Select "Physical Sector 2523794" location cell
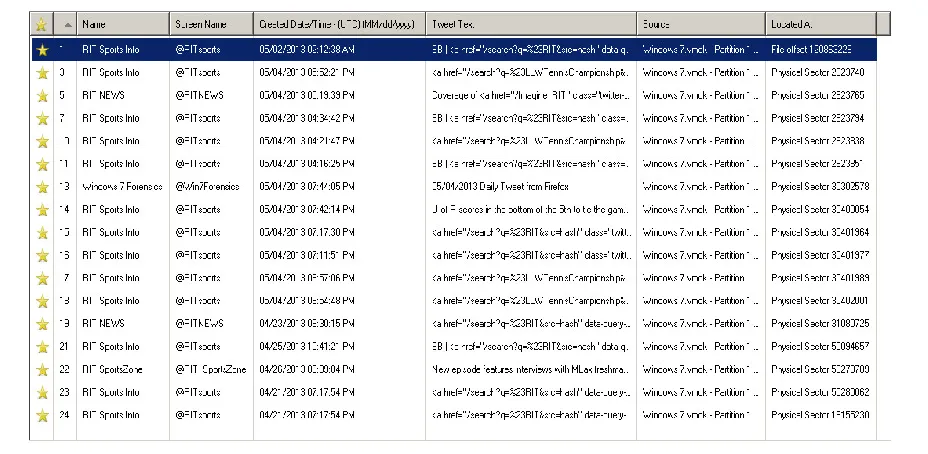Screen dimensions: 928x454 pyautogui.click(x=817, y=118)
